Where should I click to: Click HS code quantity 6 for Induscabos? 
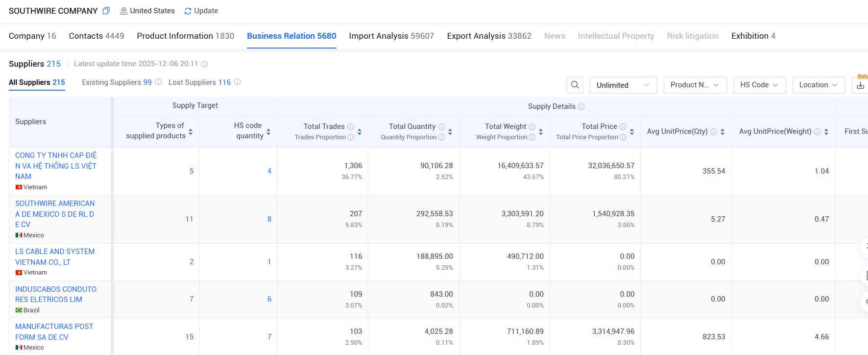[269, 299]
